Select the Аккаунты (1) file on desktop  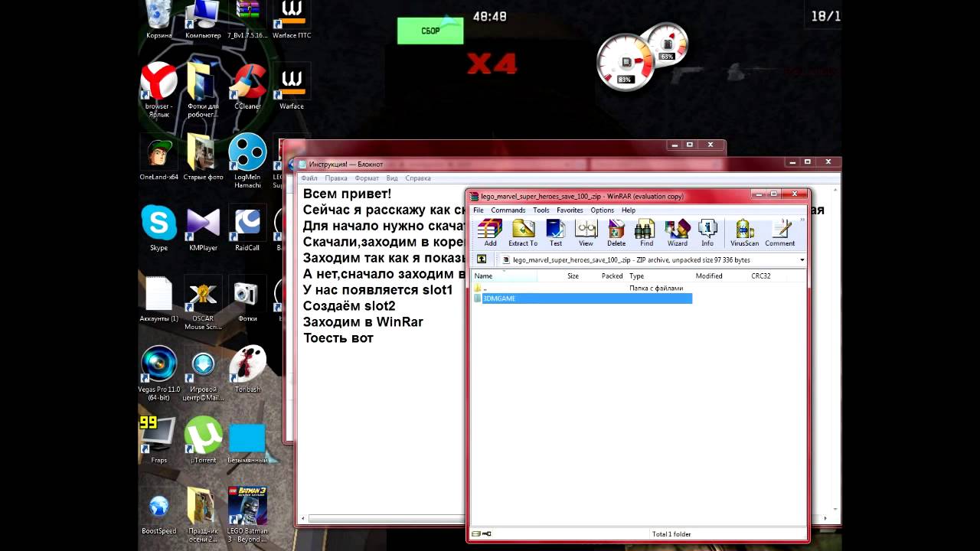[x=158, y=298]
